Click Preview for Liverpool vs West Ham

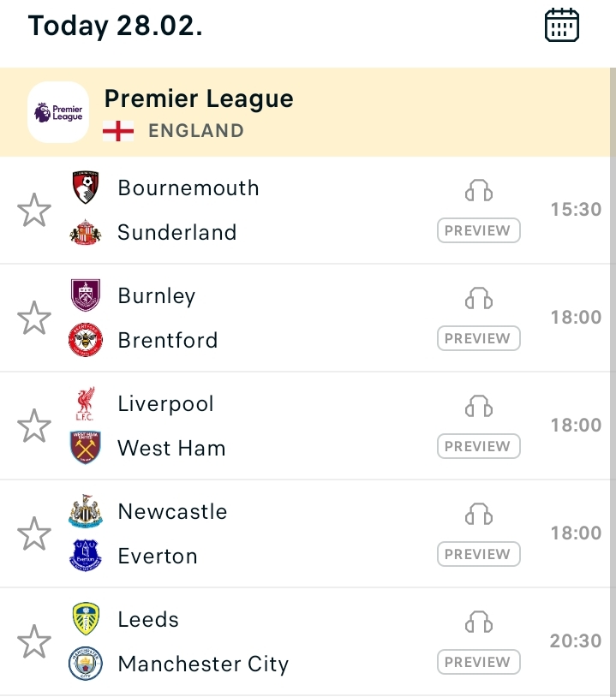[x=478, y=447]
